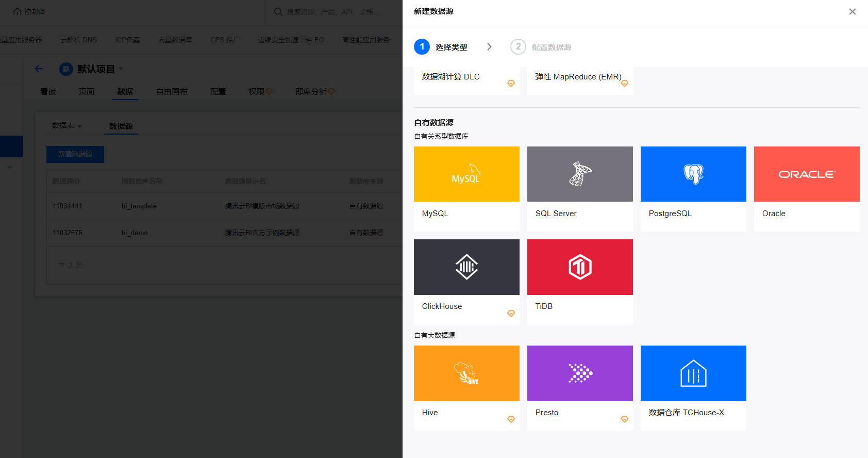Click the 数据仓库 TCHouse-X label
Viewport: 868px width, 458px height.
tap(687, 413)
